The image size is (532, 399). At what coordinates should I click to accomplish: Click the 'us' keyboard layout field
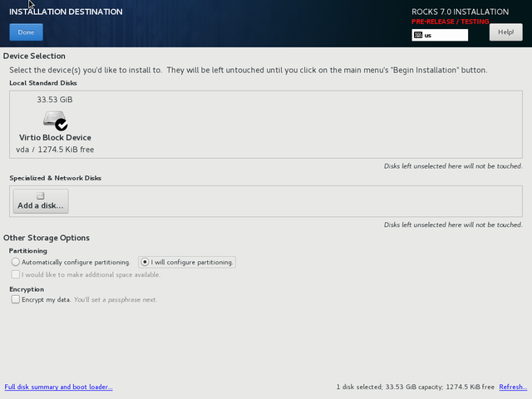[445, 35]
